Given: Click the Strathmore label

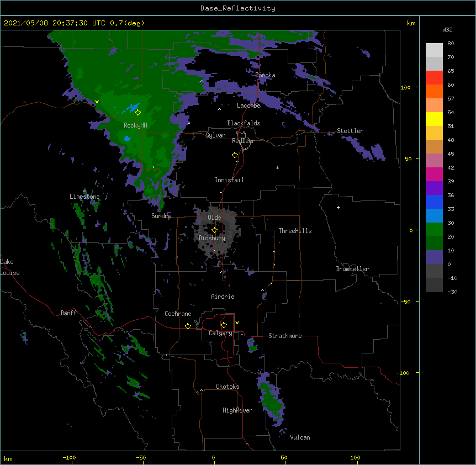Looking at the screenshot, I should pyautogui.click(x=285, y=336).
